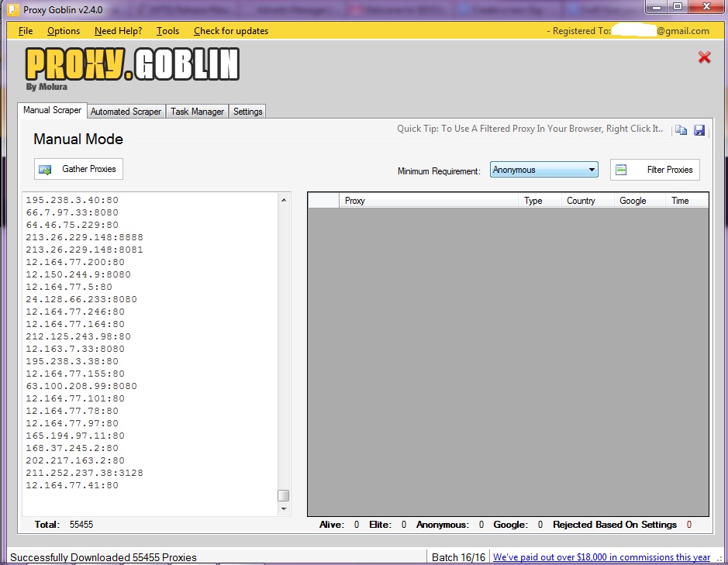
Task: Click the Batch 16/16 status text
Action: tap(458, 557)
